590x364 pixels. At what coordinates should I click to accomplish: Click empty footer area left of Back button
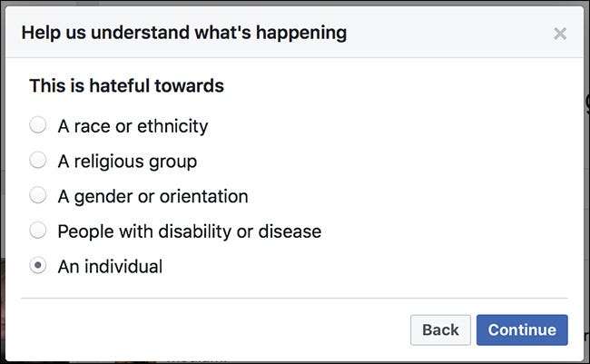point(209,330)
